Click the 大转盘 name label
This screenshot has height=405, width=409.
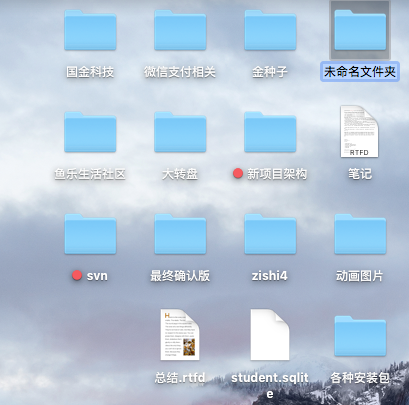(x=180, y=174)
